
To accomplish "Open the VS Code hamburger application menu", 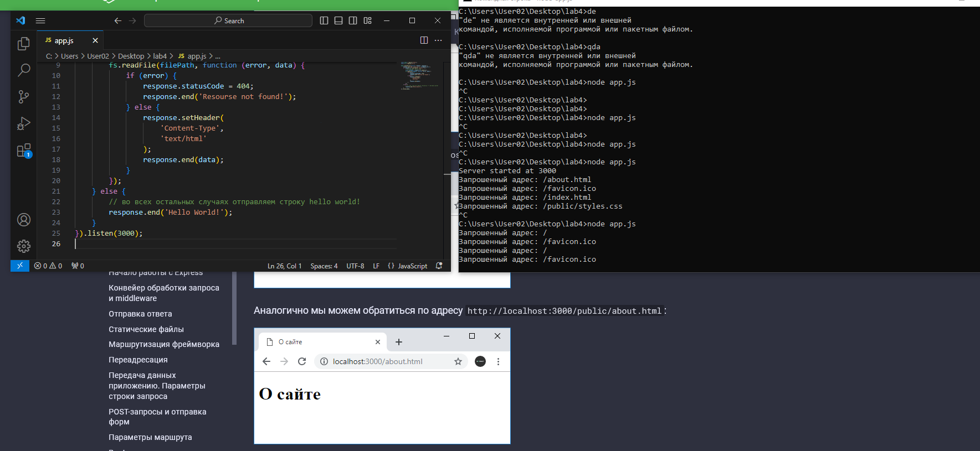I will point(40,20).
